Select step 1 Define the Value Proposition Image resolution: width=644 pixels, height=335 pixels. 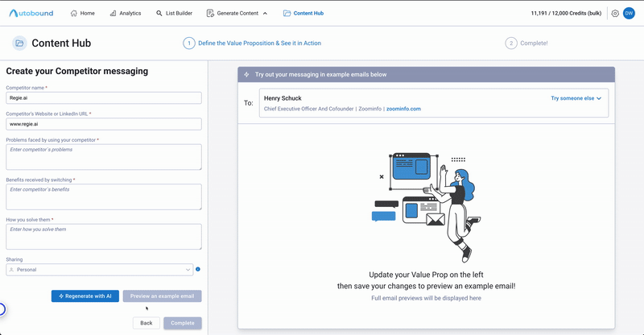coord(252,43)
